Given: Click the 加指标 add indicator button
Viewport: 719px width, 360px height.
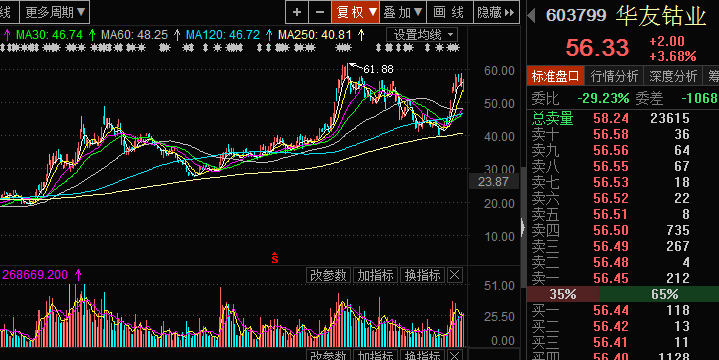Looking at the screenshot, I should point(376,275).
